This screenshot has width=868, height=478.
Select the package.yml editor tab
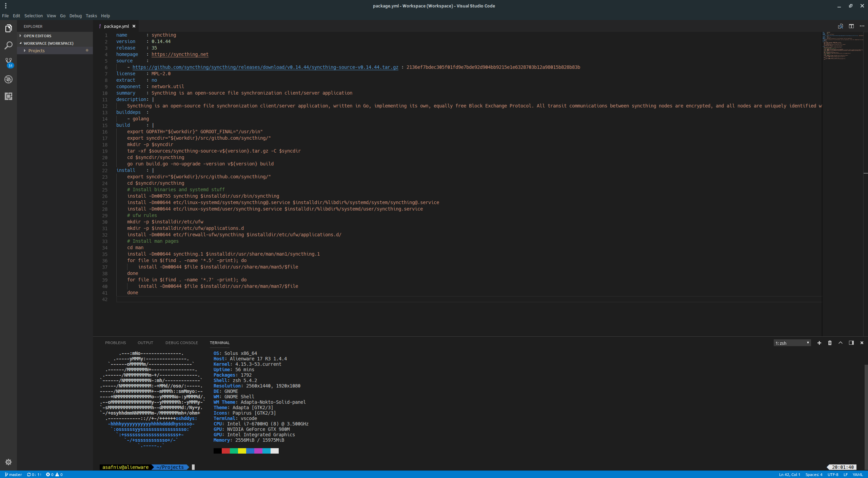click(116, 26)
